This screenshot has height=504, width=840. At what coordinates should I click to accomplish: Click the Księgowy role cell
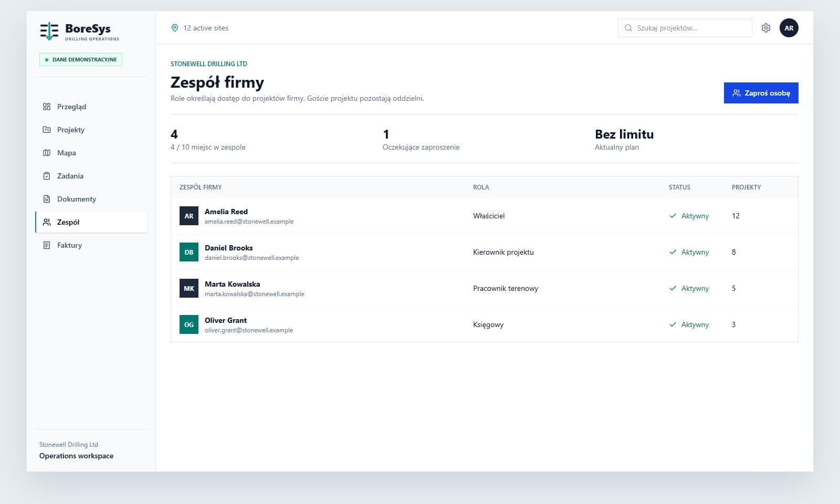point(488,324)
